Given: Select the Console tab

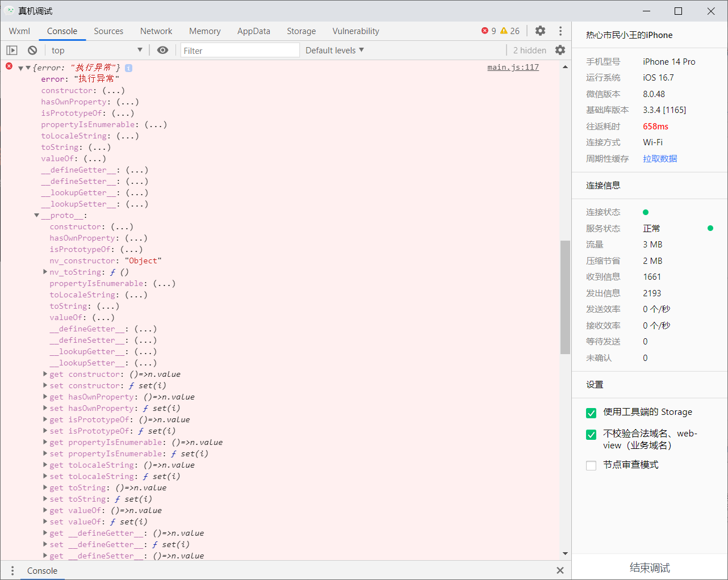Looking at the screenshot, I should tap(62, 31).
